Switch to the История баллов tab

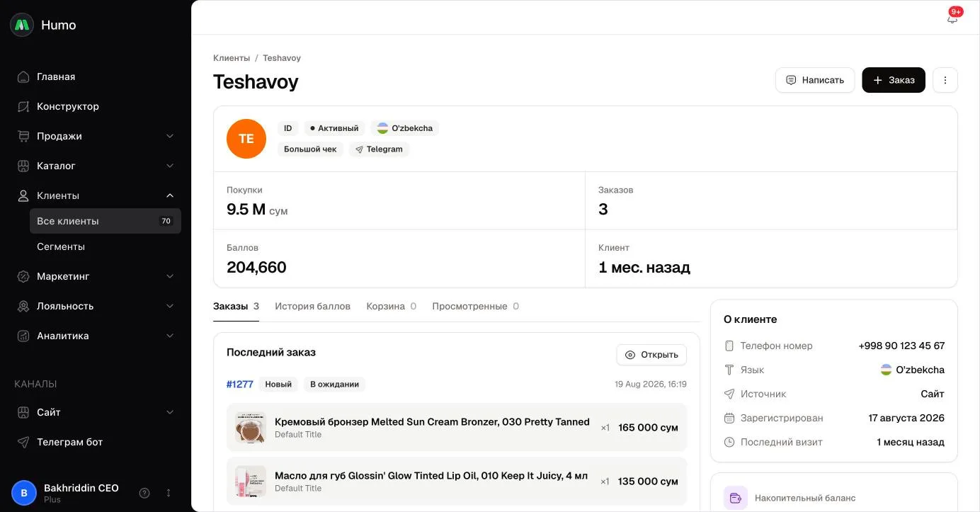point(312,306)
